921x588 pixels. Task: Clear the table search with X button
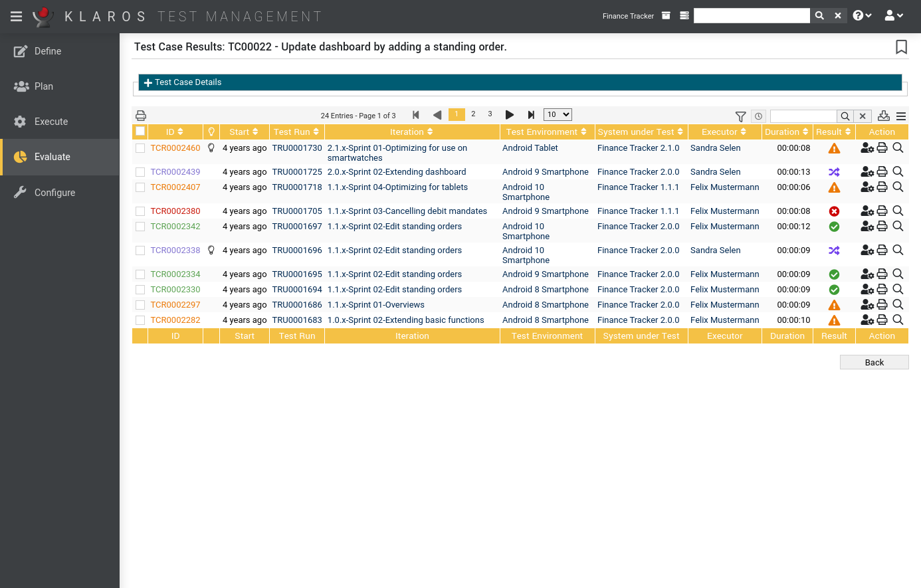point(863,116)
